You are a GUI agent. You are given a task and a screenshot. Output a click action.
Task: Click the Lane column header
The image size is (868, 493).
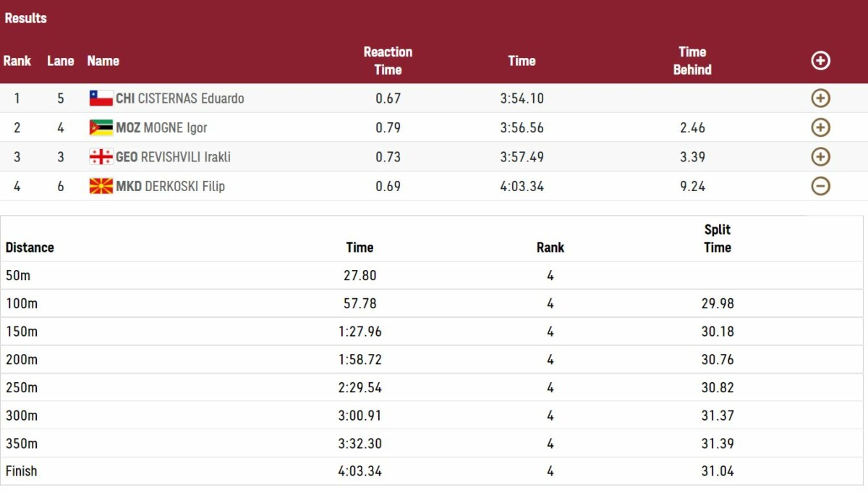click(x=61, y=61)
